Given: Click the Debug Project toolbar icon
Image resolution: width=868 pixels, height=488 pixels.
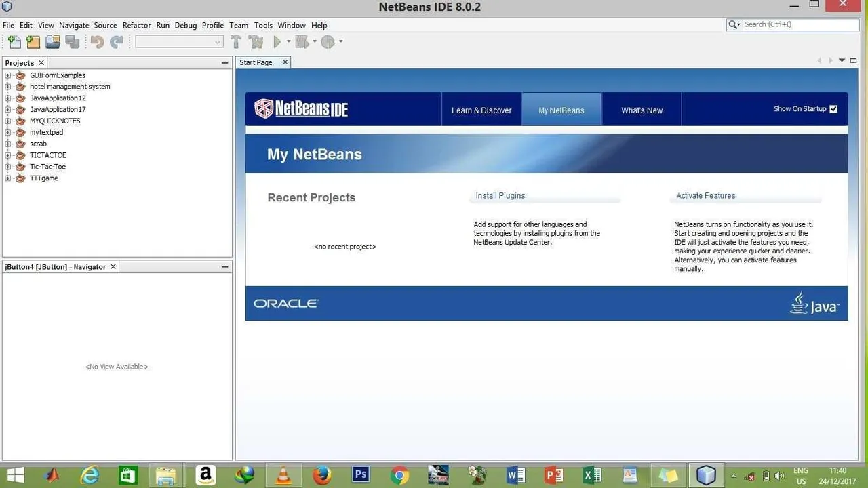Looking at the screenshot, I should point(302,42).
